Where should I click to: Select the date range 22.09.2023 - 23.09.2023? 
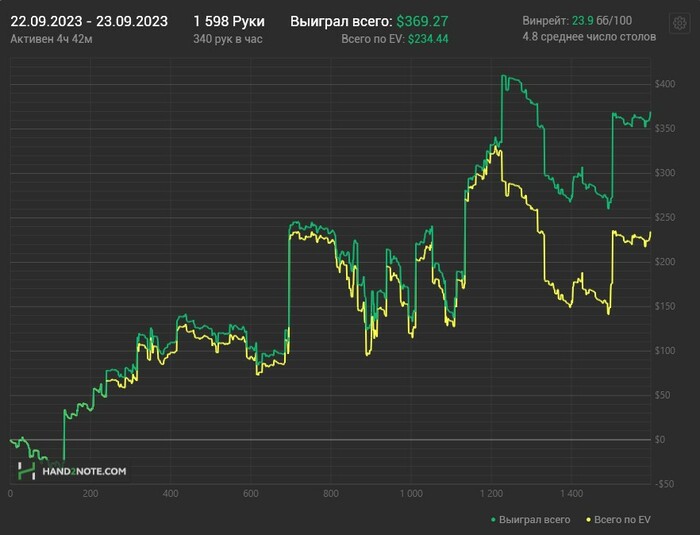tap(89, 21)
